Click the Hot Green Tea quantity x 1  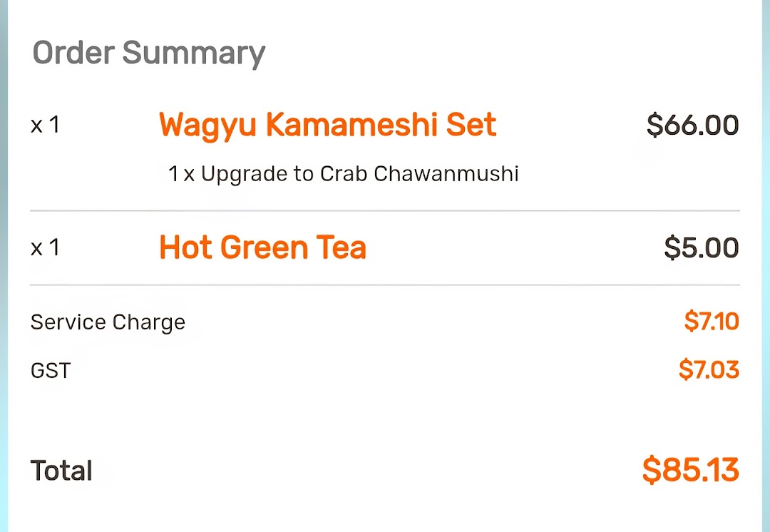click(45, 247)
